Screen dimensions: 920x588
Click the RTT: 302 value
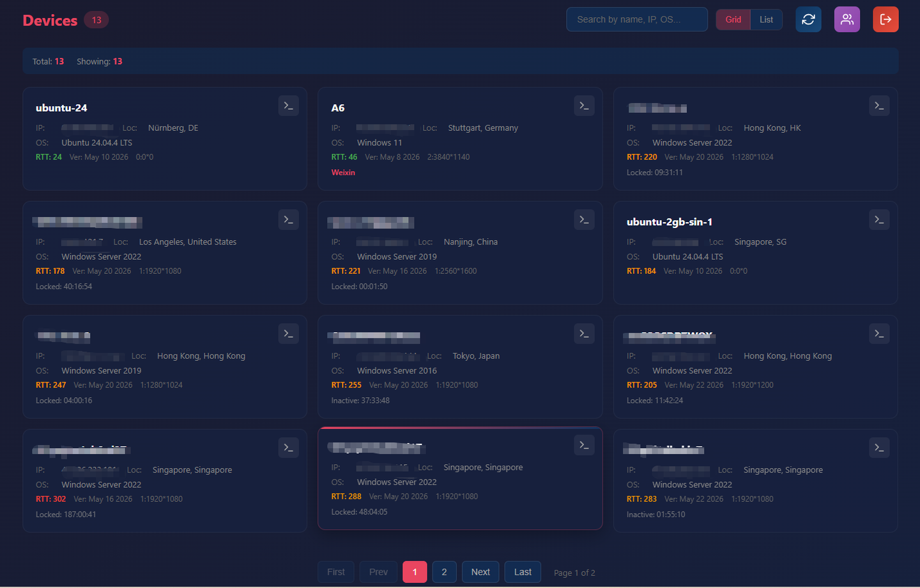[51, 499]
